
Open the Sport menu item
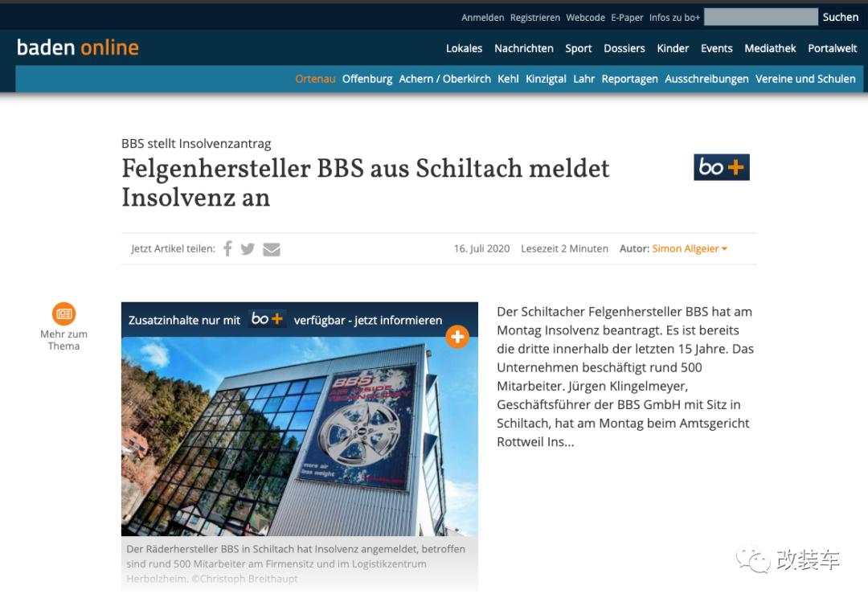tap(578, 48)
